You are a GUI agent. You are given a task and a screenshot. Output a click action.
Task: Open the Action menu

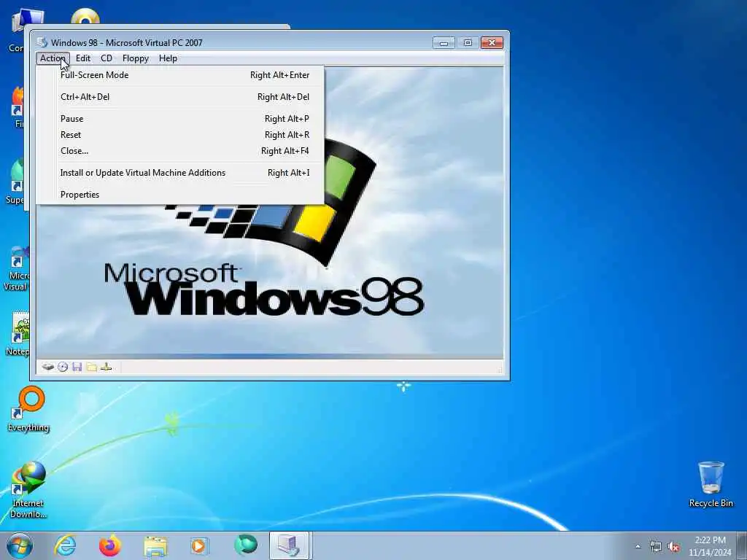point(53,58)
